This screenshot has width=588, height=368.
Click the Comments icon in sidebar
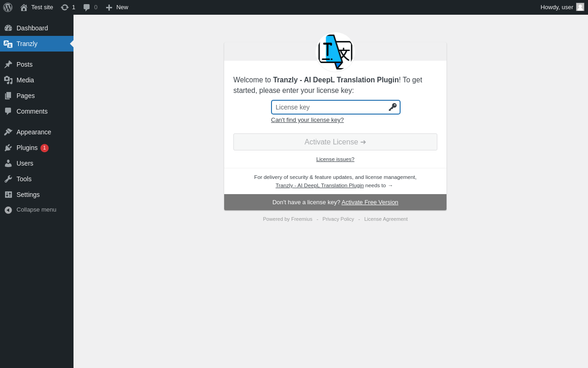(x=8, y=111)
